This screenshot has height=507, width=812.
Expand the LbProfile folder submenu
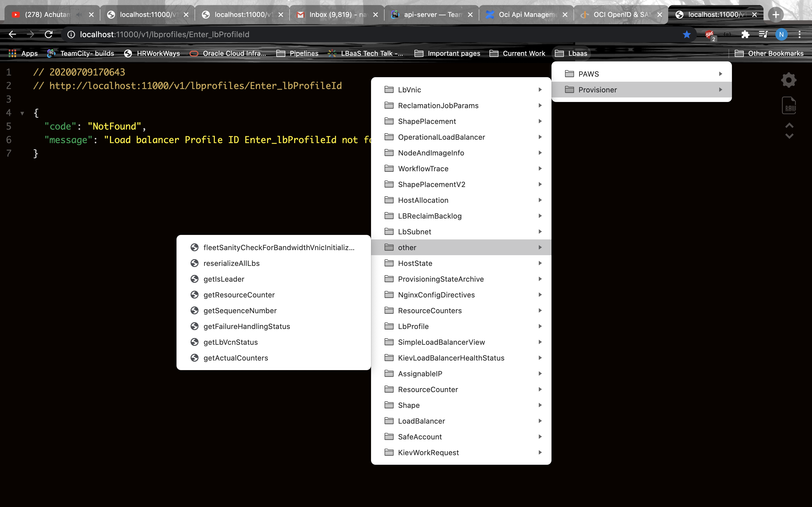click(x=461, y=326)
